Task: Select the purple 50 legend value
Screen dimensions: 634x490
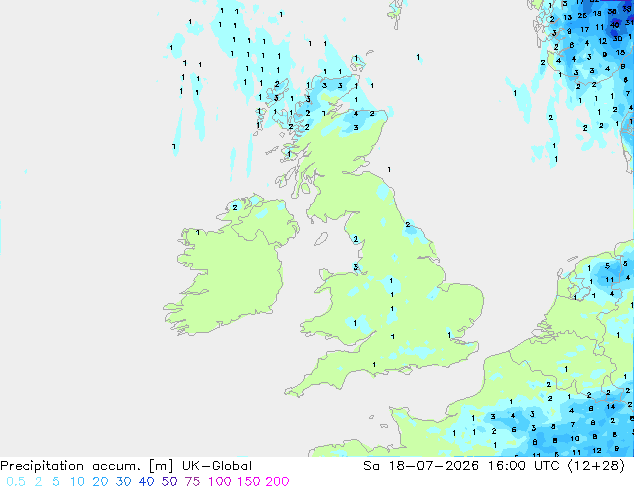Action: (x=169, y=482)
